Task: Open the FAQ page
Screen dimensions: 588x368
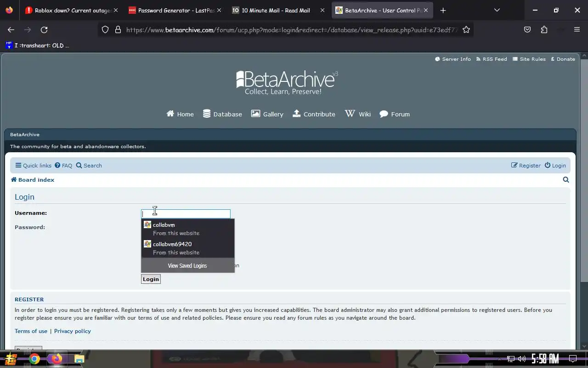Action: click(63, 166)
